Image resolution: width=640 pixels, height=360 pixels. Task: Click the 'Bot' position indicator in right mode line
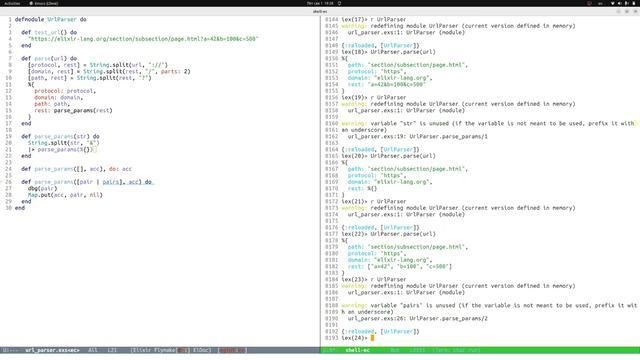[x=395, y=350]
